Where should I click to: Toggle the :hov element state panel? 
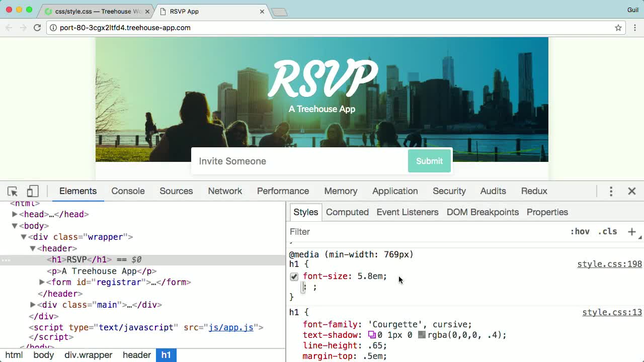(x=581, y=231)
